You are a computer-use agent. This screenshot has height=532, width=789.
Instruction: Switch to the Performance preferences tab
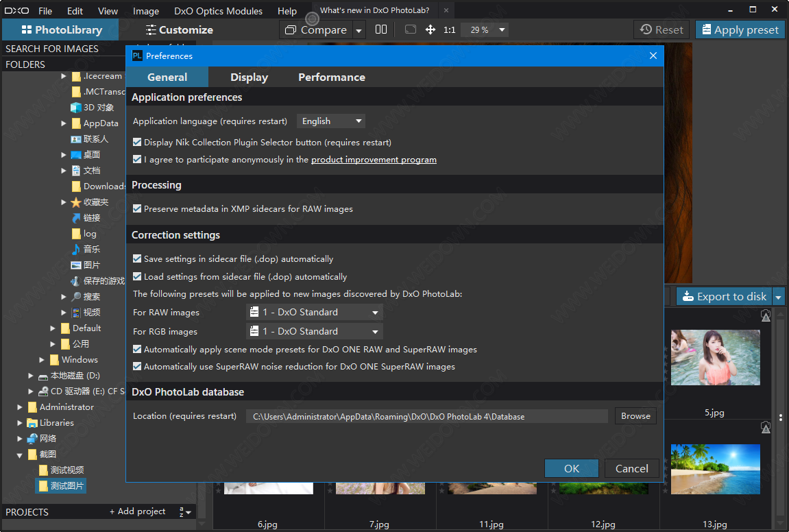click(332, 77)
